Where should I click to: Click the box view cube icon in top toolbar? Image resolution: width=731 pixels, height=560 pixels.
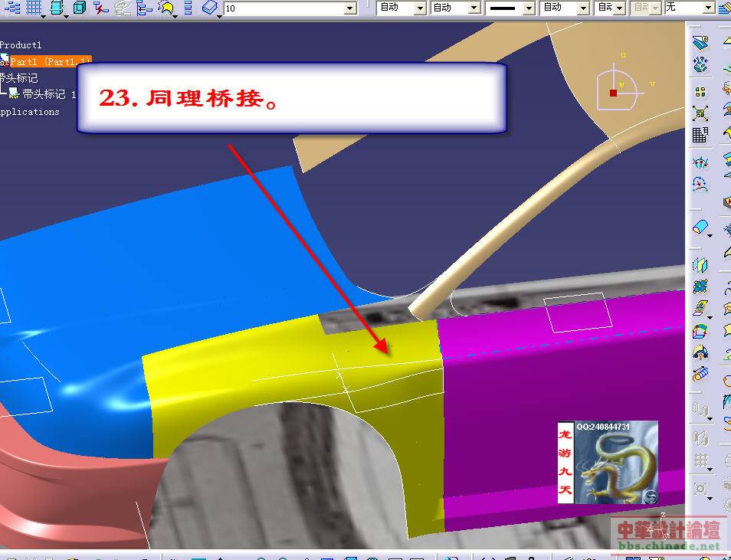(x=79, y=8)
